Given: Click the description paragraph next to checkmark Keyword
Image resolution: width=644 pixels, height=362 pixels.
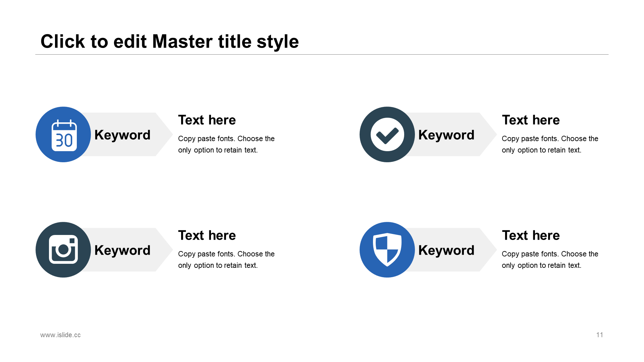Looking at the screenshot, I should pyautogui.click(x=550, y=144).
